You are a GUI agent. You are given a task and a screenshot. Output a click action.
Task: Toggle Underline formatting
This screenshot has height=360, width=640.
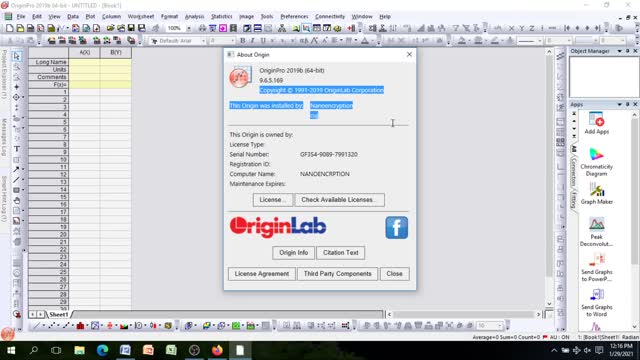[x=263, y=40]
